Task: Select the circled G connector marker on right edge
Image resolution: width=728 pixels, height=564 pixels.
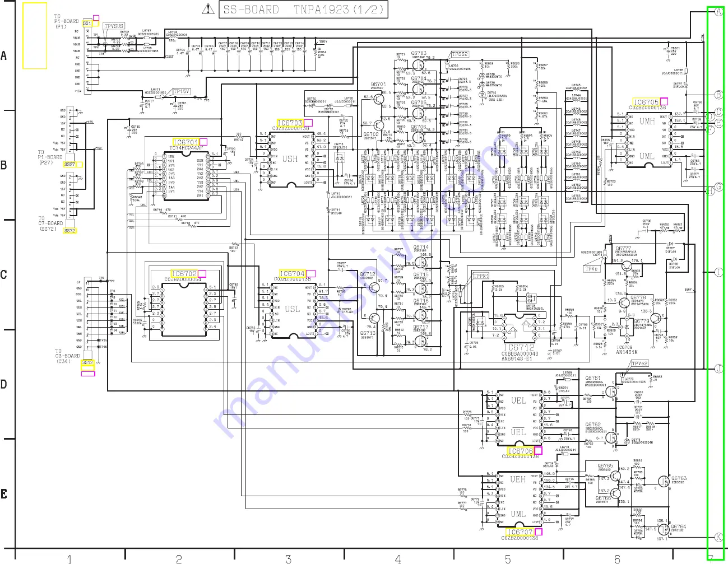Action: pyautogui.click(x=719, y=187)
